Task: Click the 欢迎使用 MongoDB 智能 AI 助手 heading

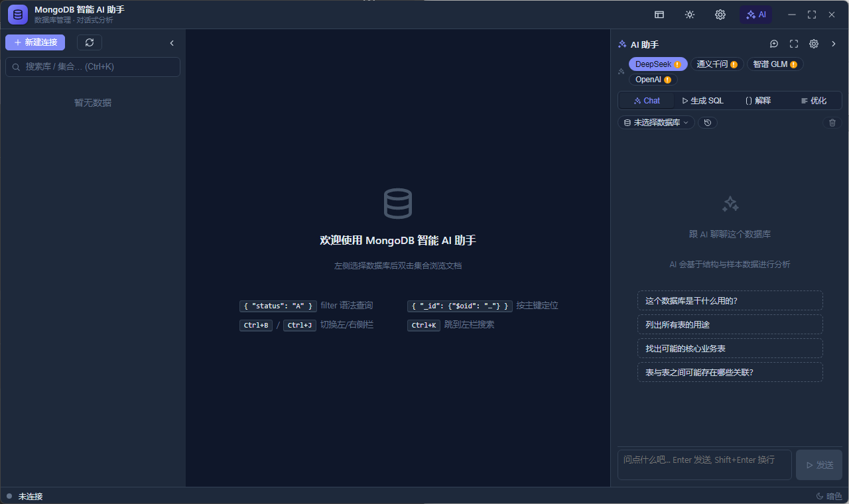Action: tap(398, 240)
